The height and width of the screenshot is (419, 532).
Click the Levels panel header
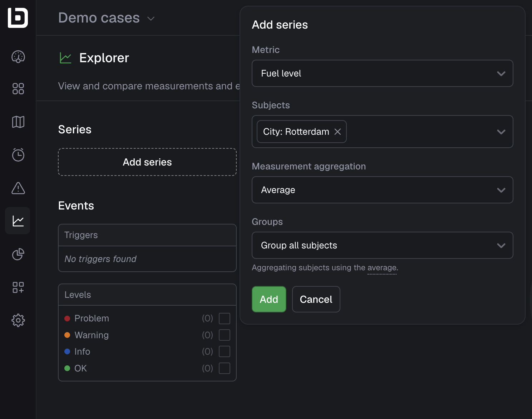147,295
